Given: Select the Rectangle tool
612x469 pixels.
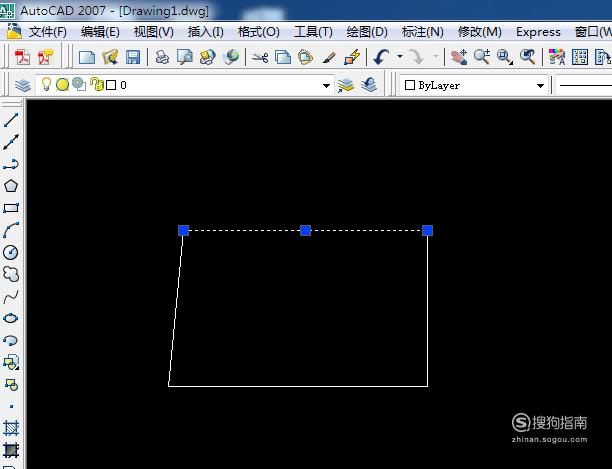Looking at the screenshot, I should point(11,208).
